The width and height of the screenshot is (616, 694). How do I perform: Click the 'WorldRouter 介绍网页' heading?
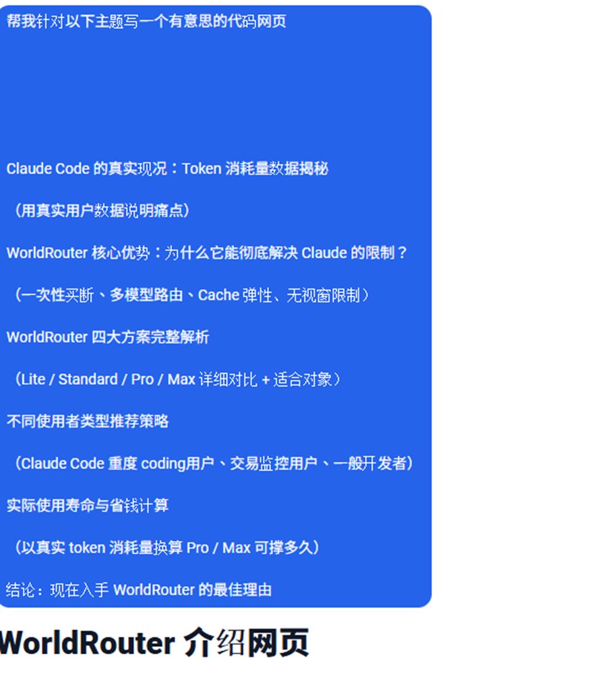tap(154, 643)
